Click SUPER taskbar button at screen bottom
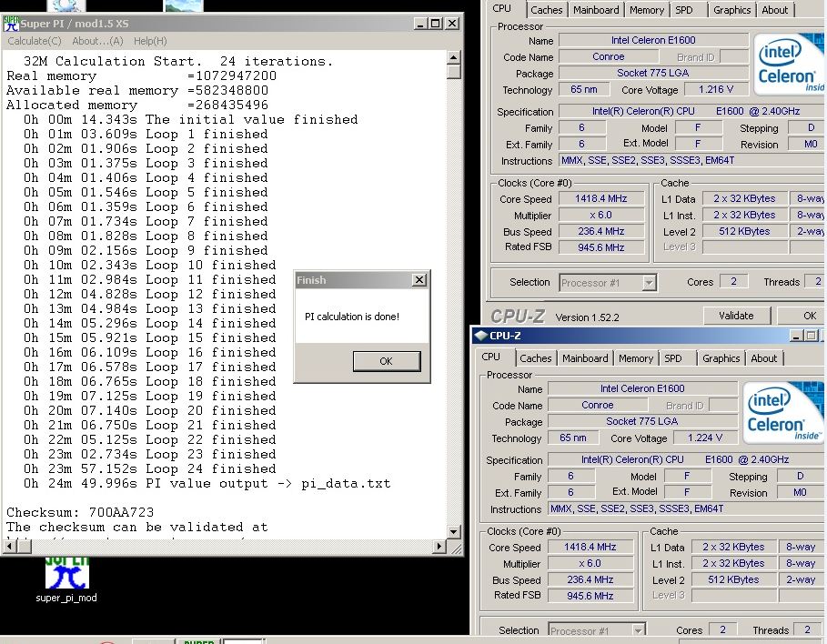 (x=199, y=641)
